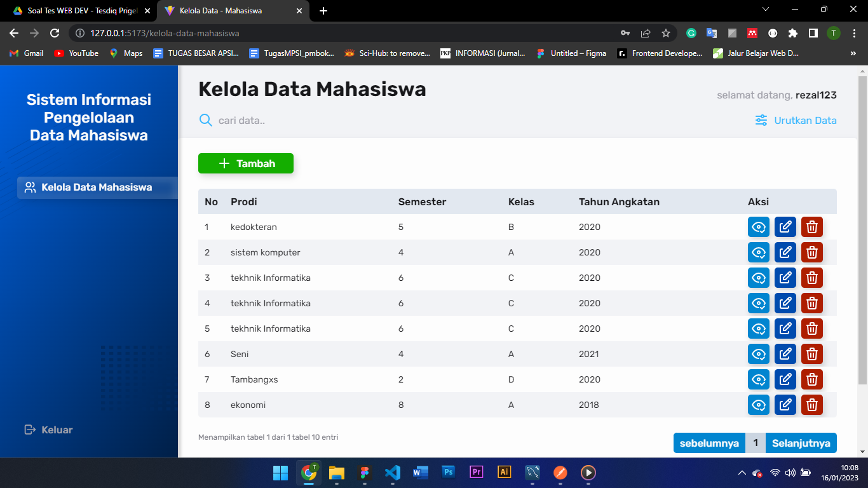This screenshot has height=488, width=868.
Task: Click the Keluar logout icon
Action: [28, 430]
